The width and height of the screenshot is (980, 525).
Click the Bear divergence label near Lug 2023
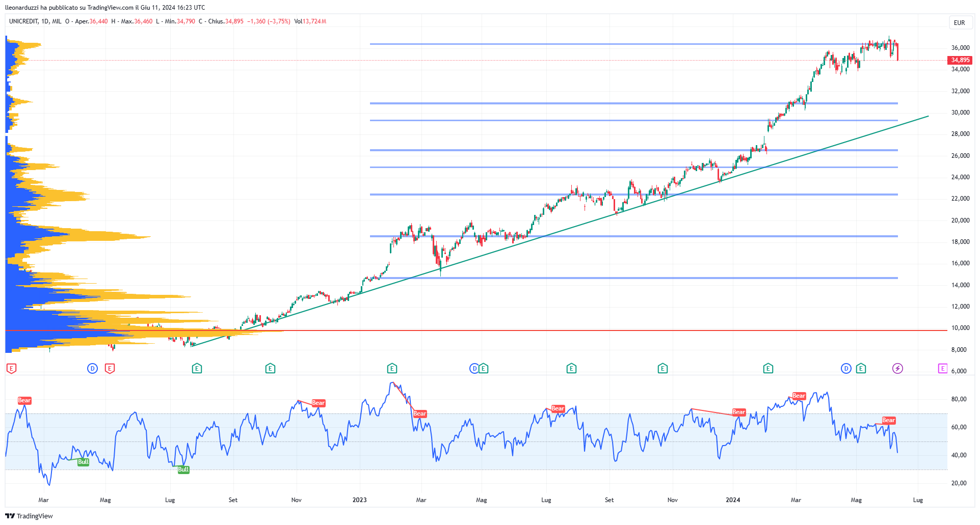[x=558, y=408]
